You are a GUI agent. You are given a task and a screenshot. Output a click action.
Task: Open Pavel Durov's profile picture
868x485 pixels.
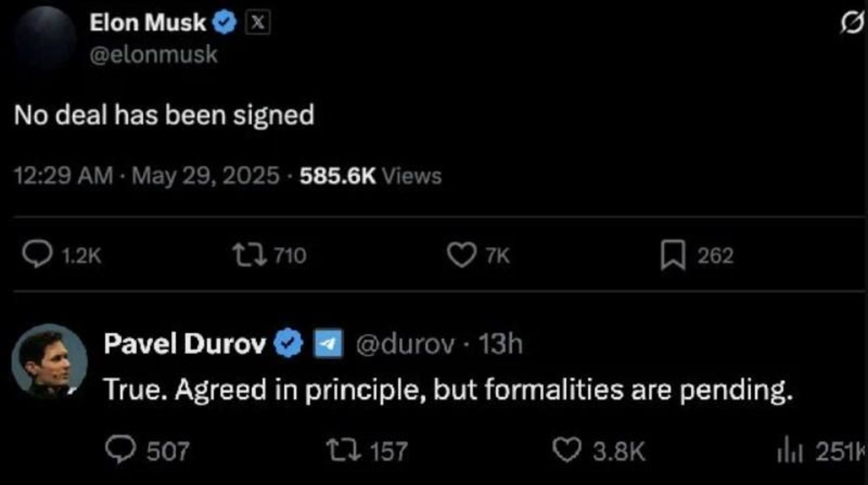[49, 361]
